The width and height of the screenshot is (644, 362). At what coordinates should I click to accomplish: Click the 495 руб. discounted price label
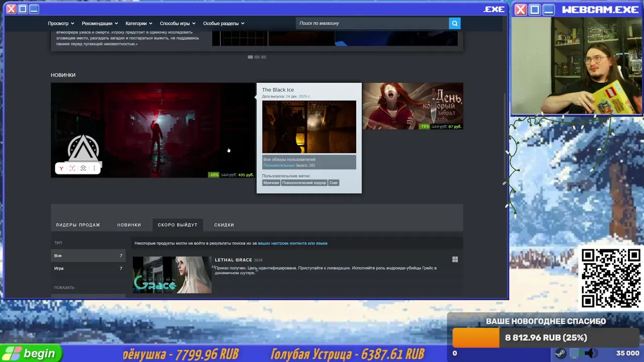246,175
